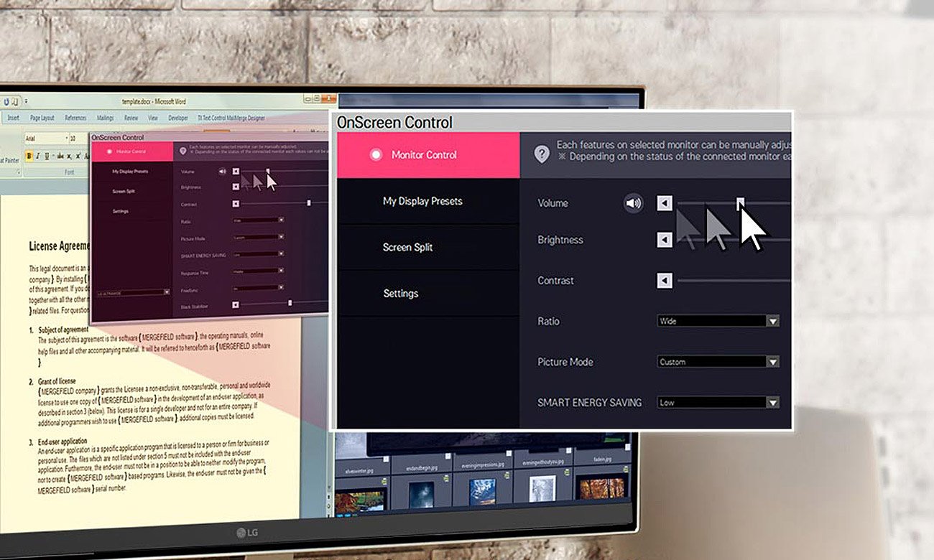This screenshot has width=934, height=560.
Task: Open the Developer tab in Word
Action: pos(178,118)
